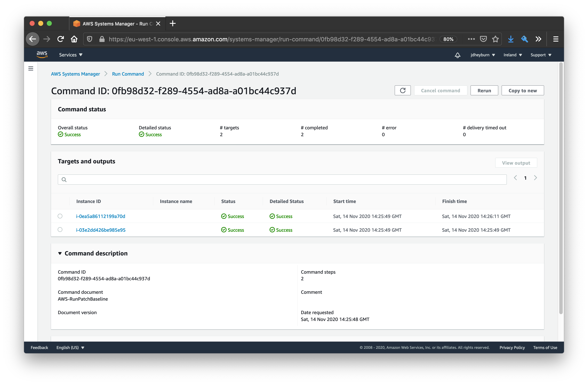Sort by Instance name column header
The image size is (588, 385).
coord(176,201)
